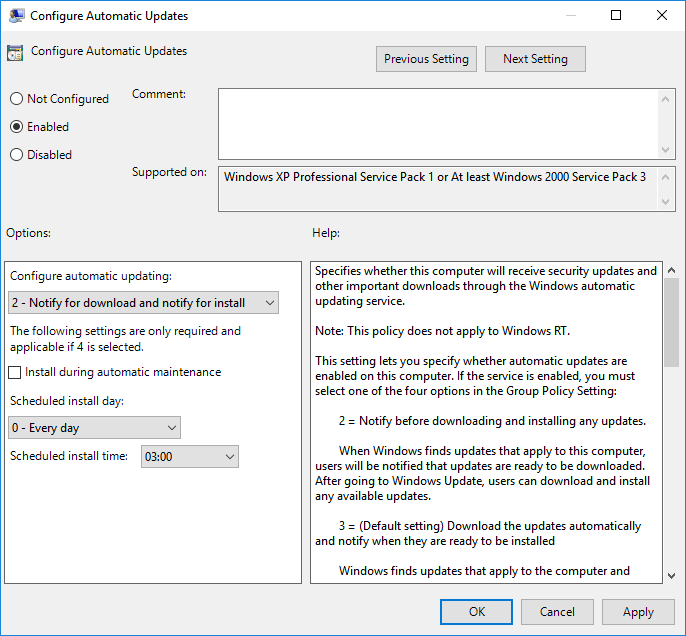
Task: Choose the Enabled radio option
Action: (17, 127)
